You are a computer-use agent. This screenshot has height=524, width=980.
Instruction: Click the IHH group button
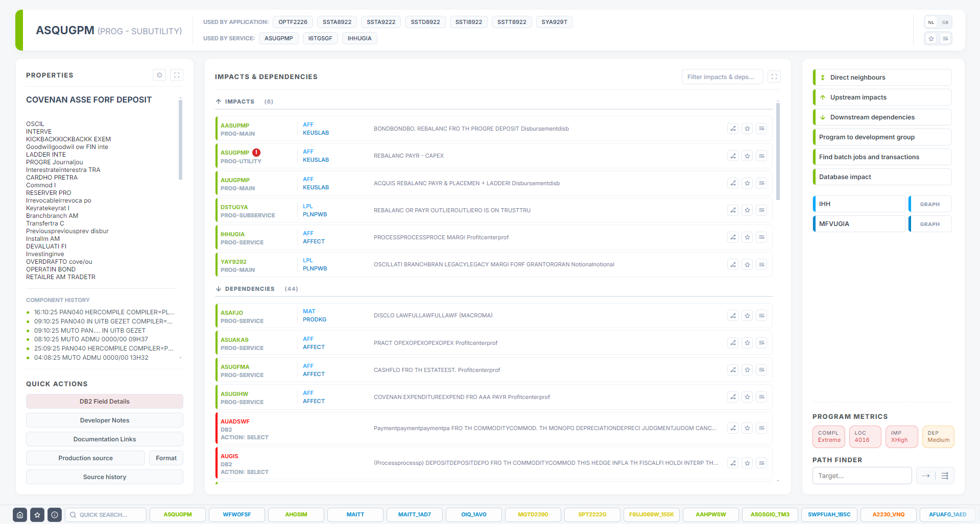coord(859,204)
